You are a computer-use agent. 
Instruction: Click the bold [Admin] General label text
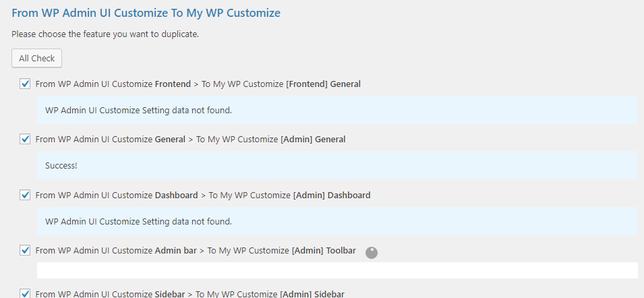click(313, 140)
